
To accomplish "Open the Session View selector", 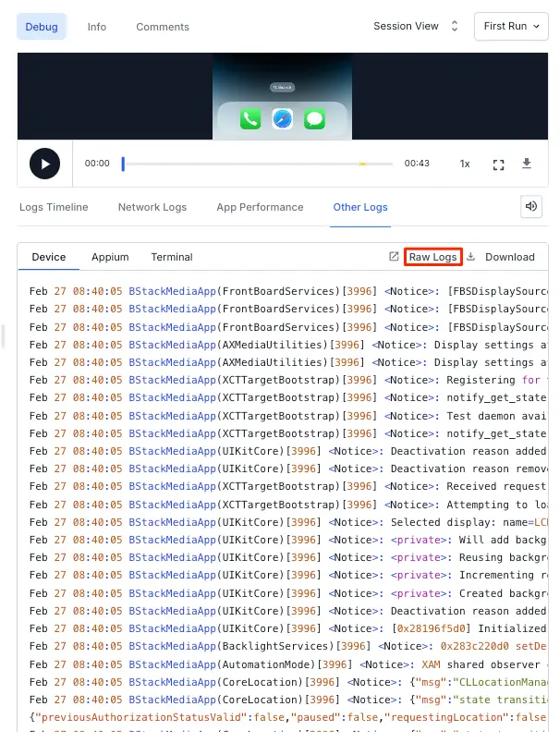I will pos(415,26).
